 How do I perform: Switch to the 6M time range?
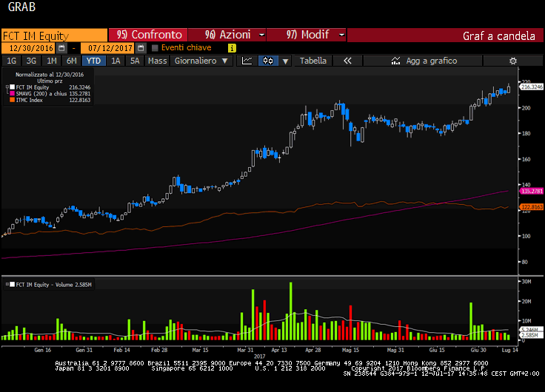71,61
